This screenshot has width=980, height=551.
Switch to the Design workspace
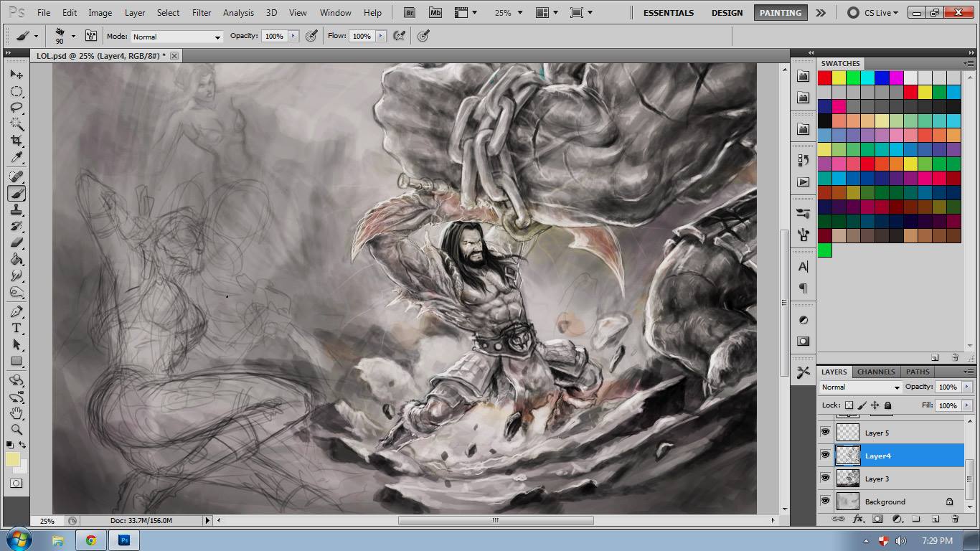(727, 13)
